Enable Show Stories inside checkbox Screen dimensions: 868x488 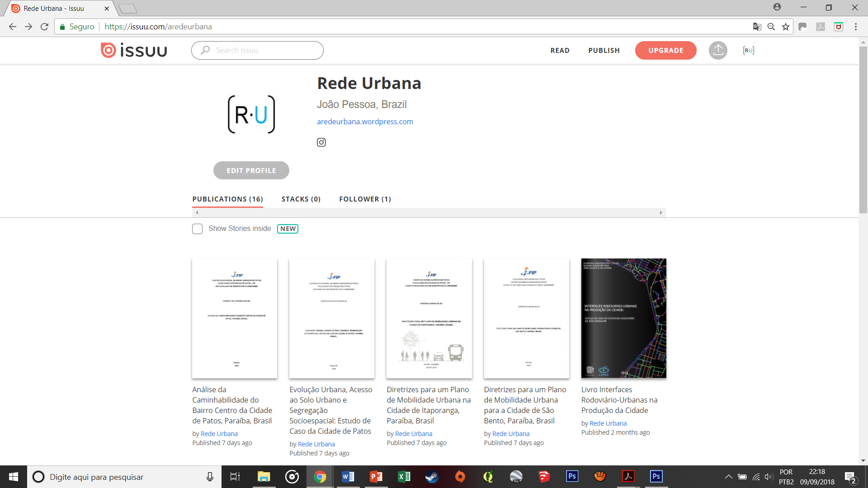pos(197,229)
